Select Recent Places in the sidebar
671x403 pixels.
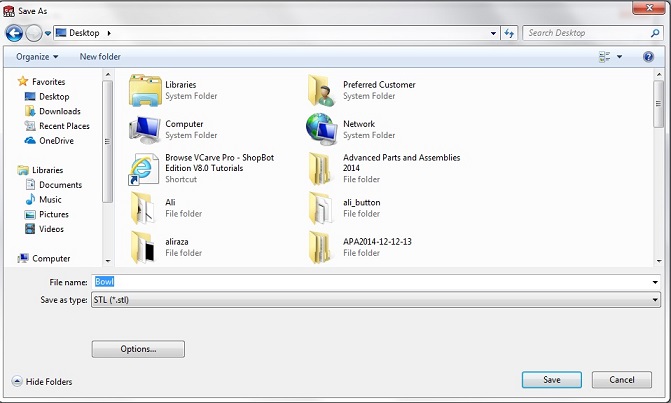(x=57, y=126)
